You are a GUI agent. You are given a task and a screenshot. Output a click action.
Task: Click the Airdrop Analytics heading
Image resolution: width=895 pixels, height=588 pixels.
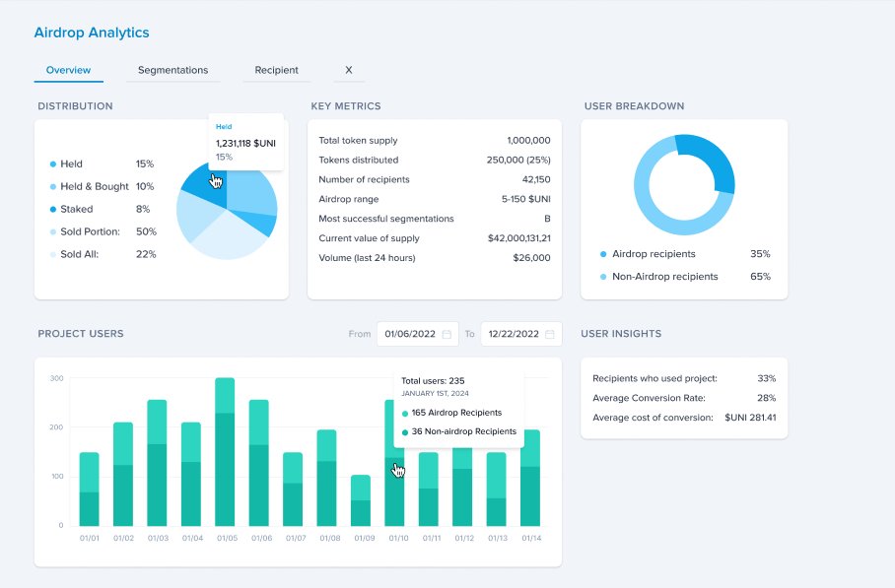coord(91,33)
